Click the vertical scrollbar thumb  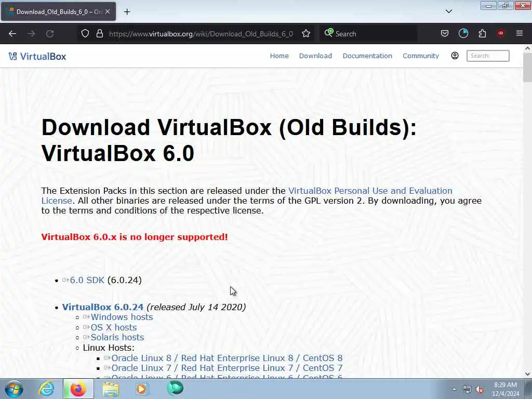pyautogui.click(x=527, y=67)
